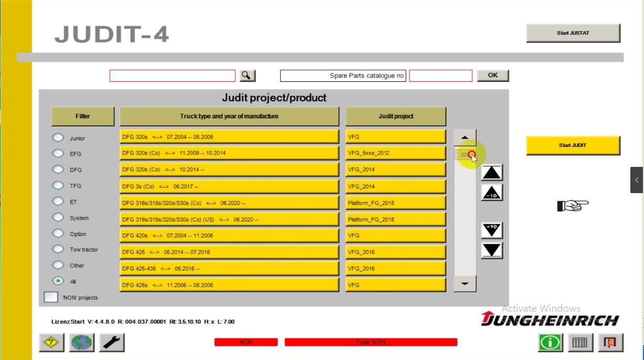The height and width of the screenshot is (360, 644).
Task: Select DFG 425s 11.2006 row
Action: (230, 285)
